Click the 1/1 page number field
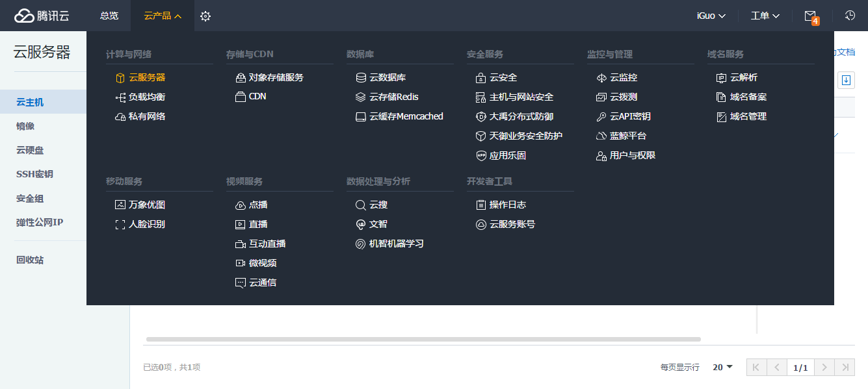This screenshot has height=389, width=868. click(800, 367)
